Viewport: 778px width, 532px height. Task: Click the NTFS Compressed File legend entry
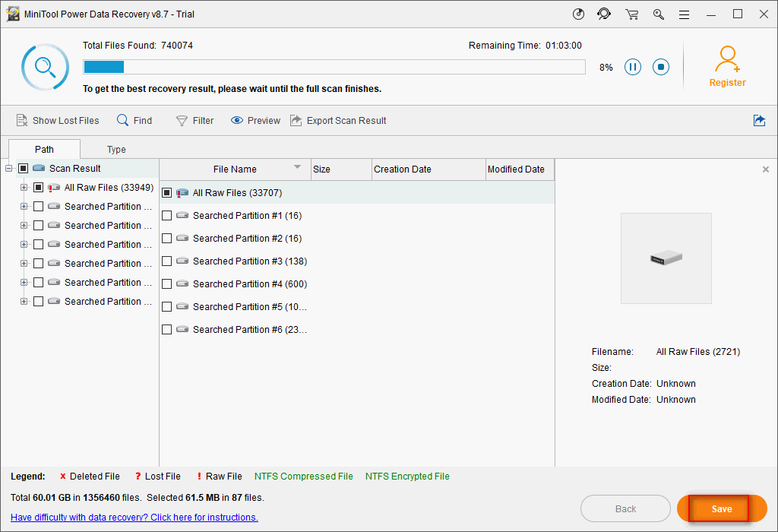pos(304,477)
